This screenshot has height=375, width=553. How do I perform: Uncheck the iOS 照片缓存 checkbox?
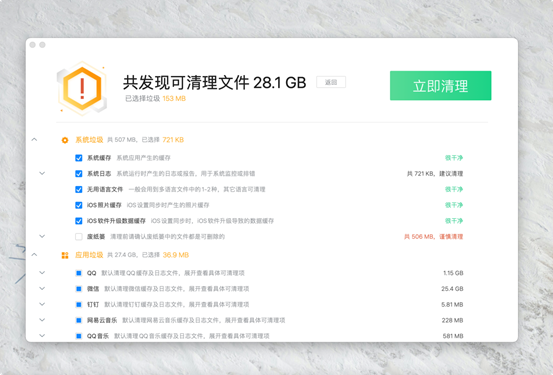tap(79, 205)
